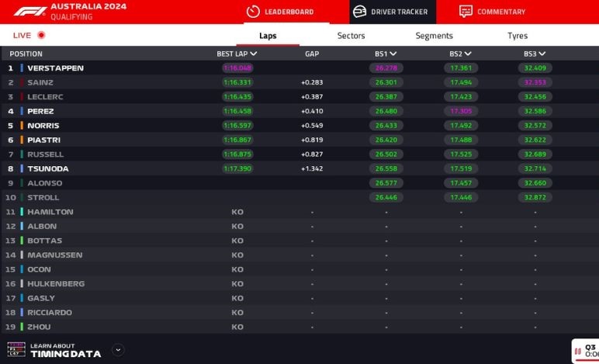Viewport: 599px width, 364px height.
Task: Expand the Learn About Timing Data chevron
Action: click(x=118, y=350)
